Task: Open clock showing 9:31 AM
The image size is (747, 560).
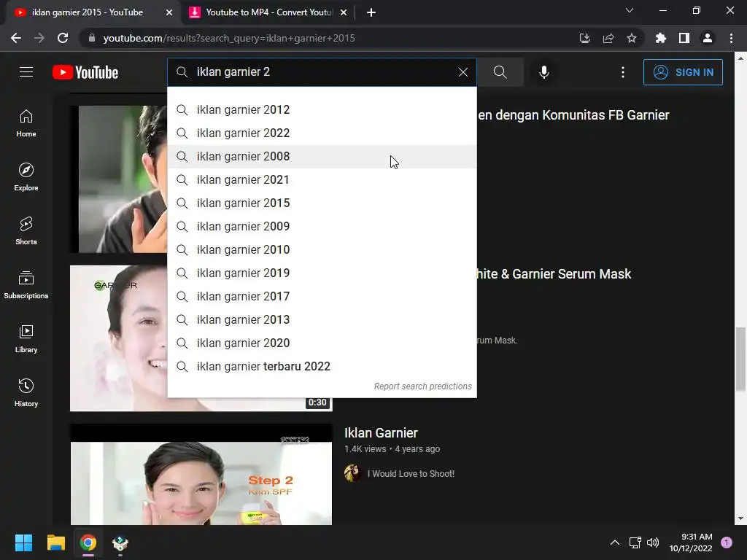Action: (691, 542)
